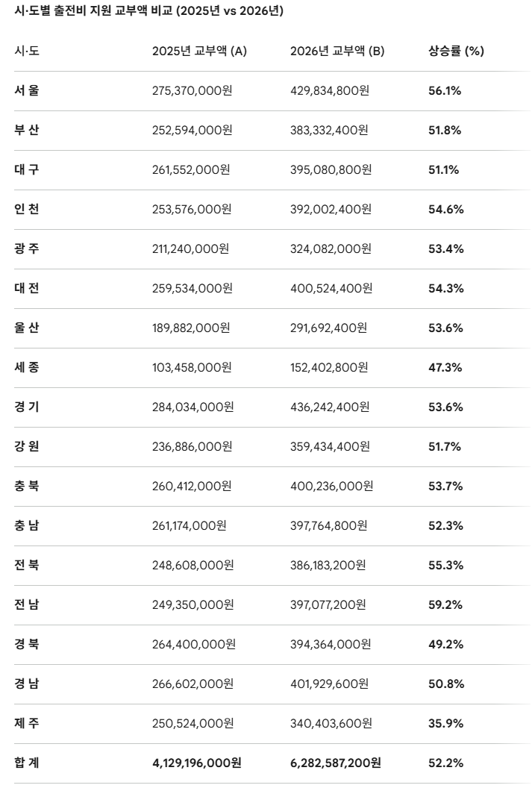Select the 서울 row label
Screen dimensions: 532x791
pos(27,90)
